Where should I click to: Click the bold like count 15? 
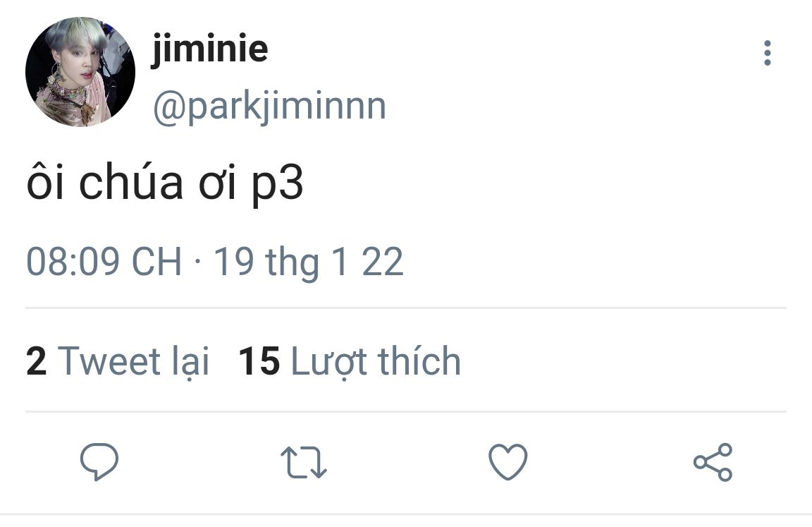(259, 361)
